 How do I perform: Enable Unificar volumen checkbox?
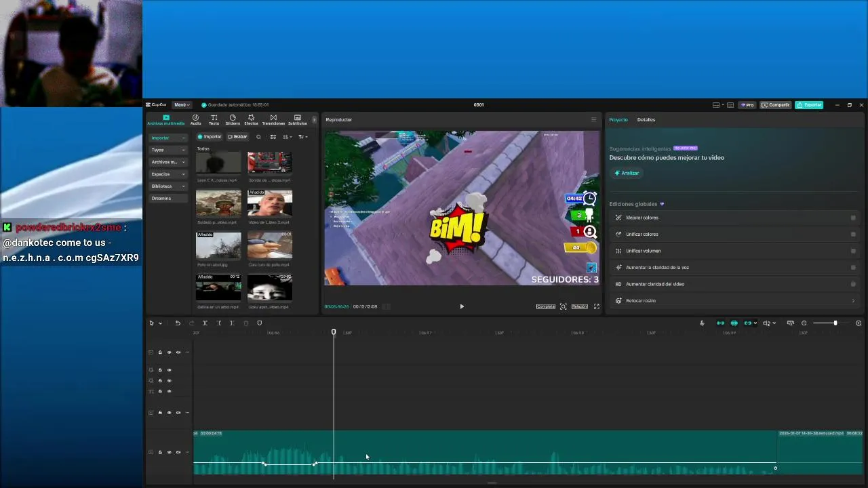(x=853, y=251)
